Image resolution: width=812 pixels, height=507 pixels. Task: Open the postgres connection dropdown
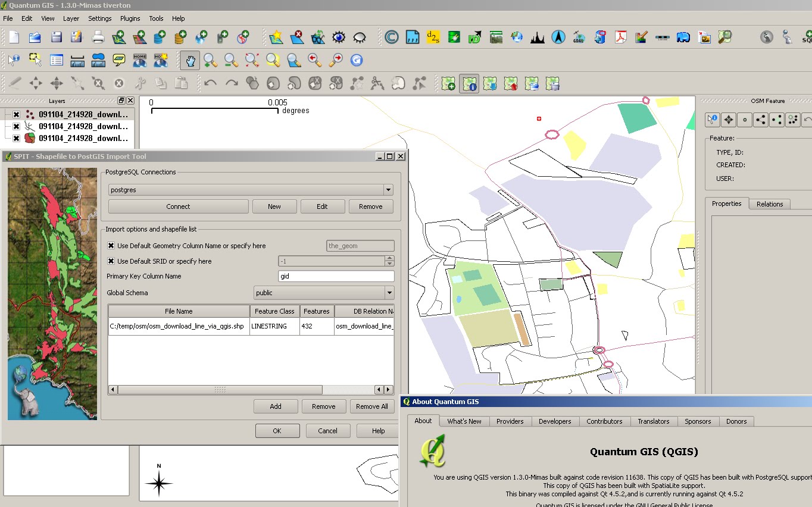pos(388,190)
